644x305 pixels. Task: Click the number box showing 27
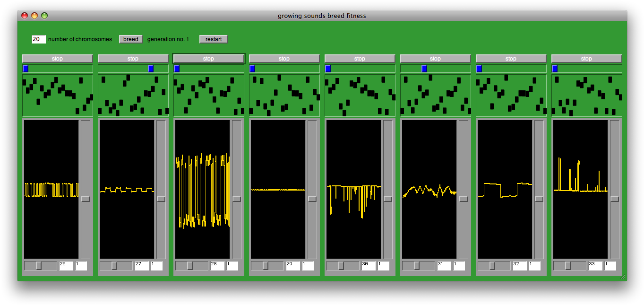pos(141,265)
